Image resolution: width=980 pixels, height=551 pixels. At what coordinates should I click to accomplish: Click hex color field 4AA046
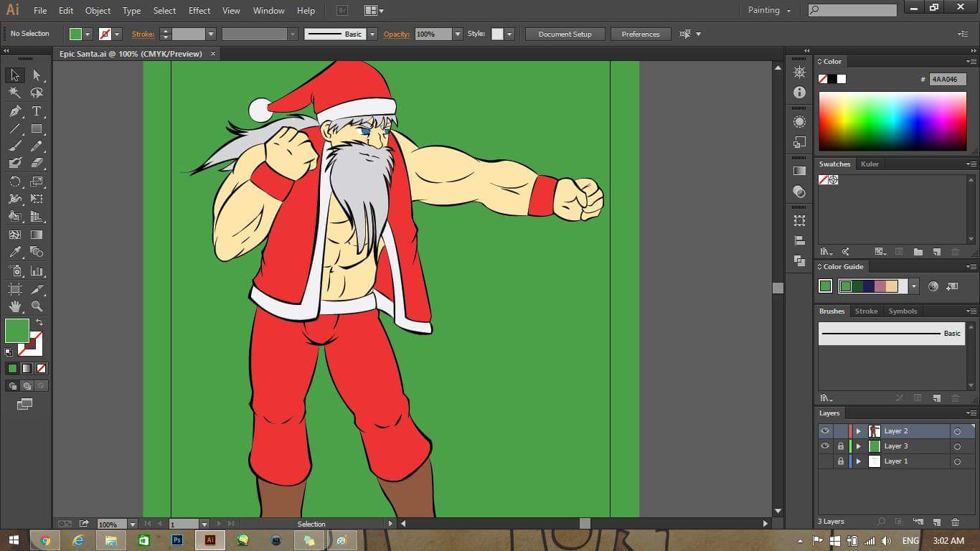point(948,80)
